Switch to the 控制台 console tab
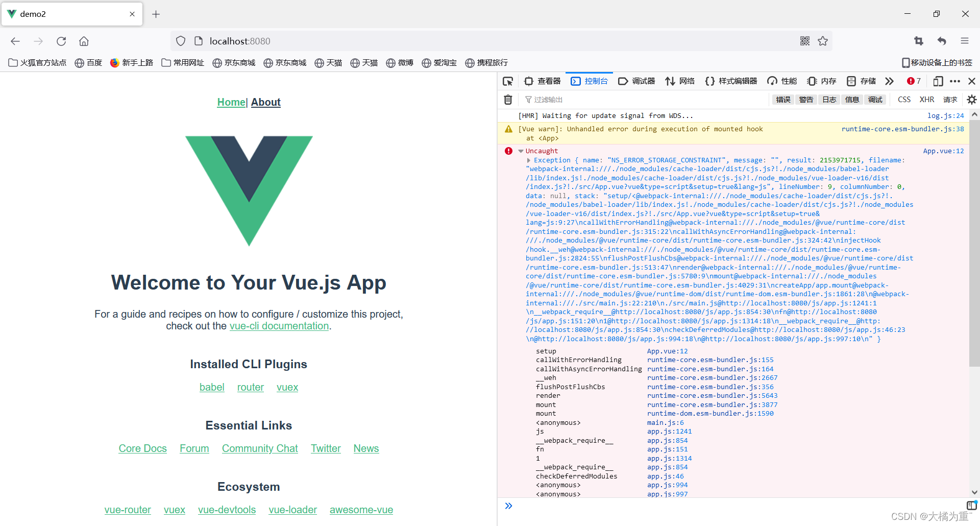The height and width of the screenshot is (526, 980). coord(590,81)
